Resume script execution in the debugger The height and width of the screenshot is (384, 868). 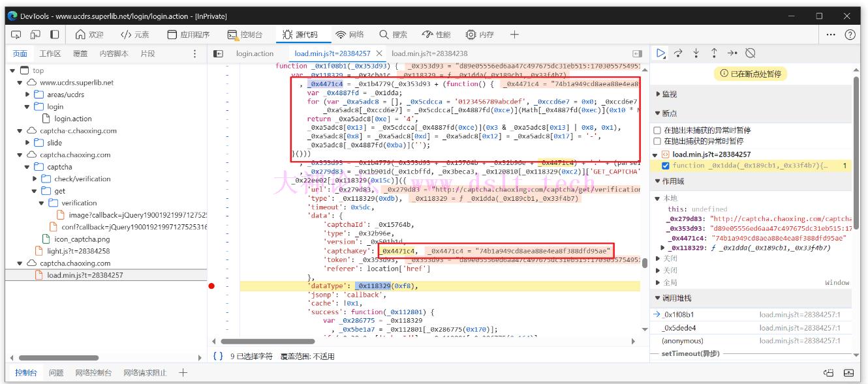[x=660, y=53]
